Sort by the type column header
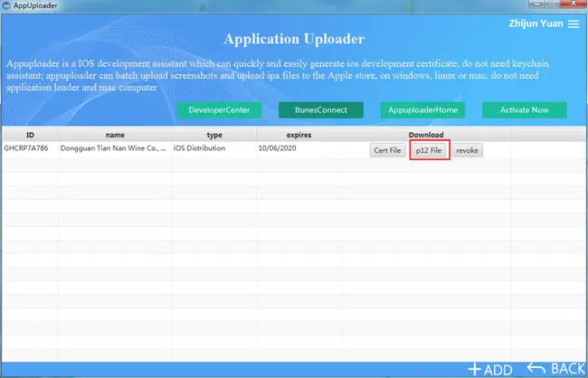 pos(214,135)
